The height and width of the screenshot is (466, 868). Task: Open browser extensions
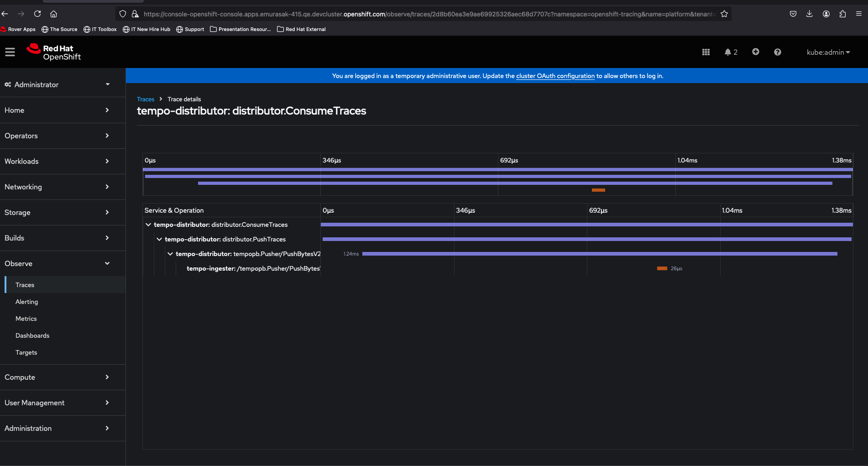(x=842, y=14)
